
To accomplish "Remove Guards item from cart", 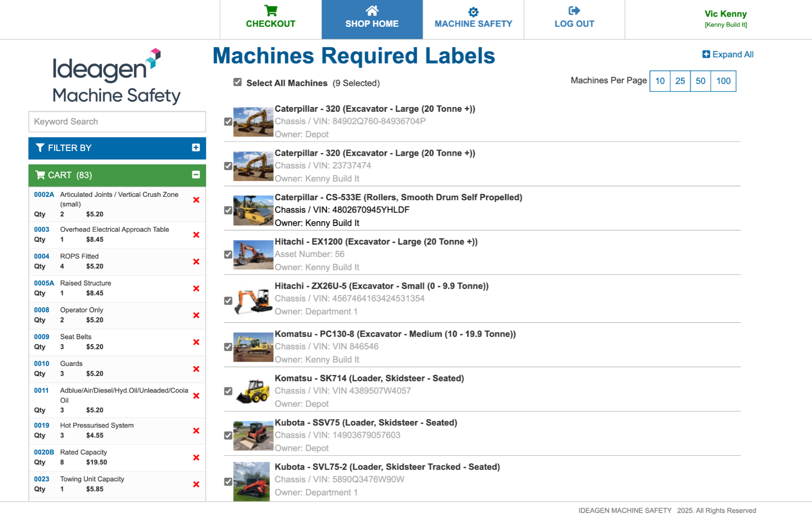I will 196,368.
